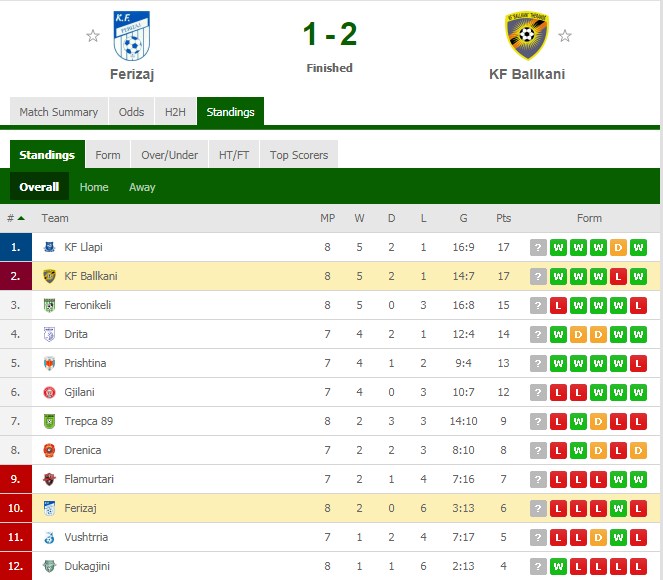This screenshot has width=663, height=580.
Task: Click KF Llapi's orange D form badge
Action: pyautogui.click(x=618, y=247)
